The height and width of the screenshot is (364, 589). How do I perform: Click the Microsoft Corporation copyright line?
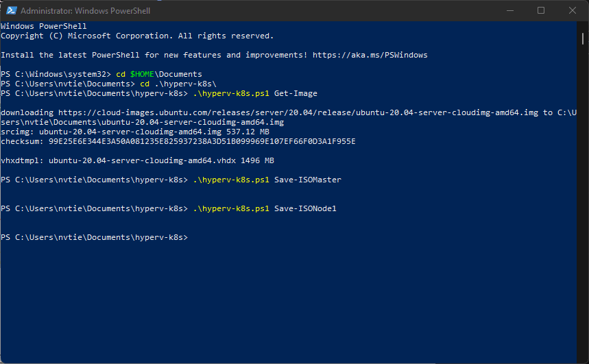coord(137,36)
